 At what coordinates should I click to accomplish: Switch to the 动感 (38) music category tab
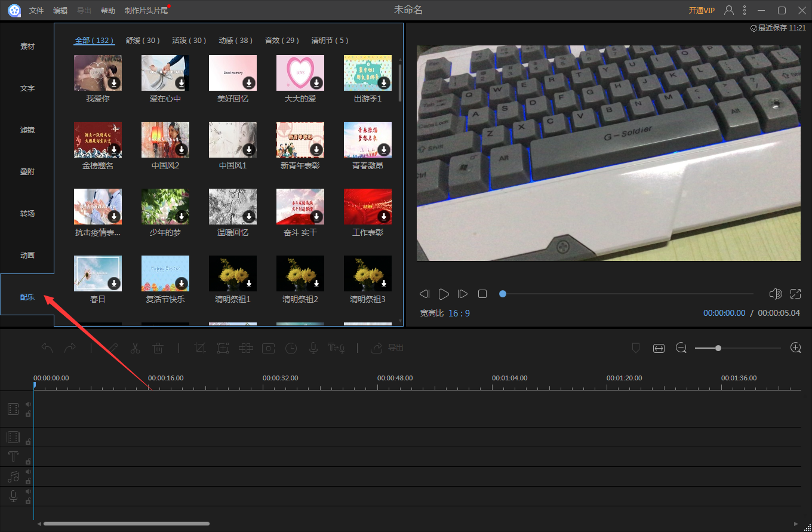[x=235, y=41]
